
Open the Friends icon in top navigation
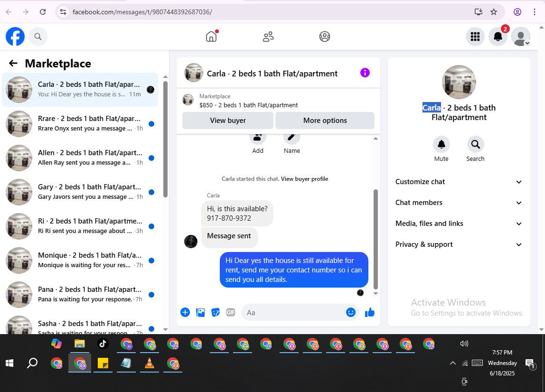pos(268,37)
